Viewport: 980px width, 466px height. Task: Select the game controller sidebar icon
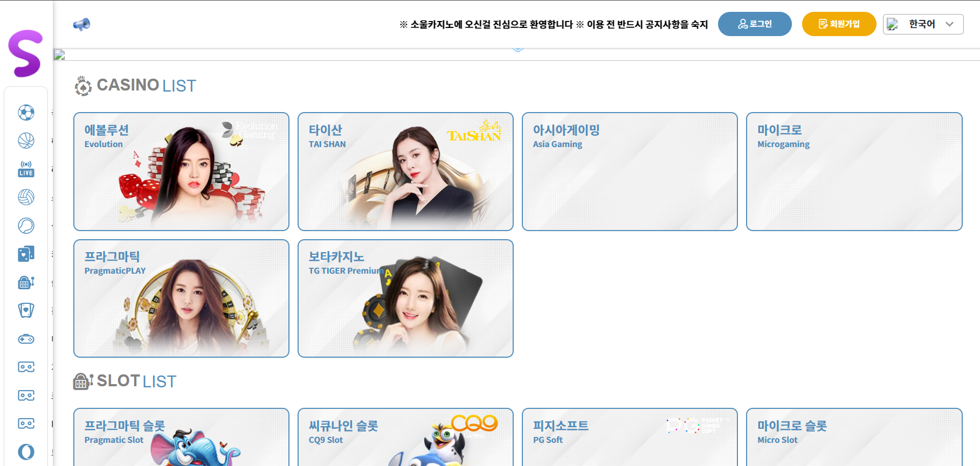26,339
